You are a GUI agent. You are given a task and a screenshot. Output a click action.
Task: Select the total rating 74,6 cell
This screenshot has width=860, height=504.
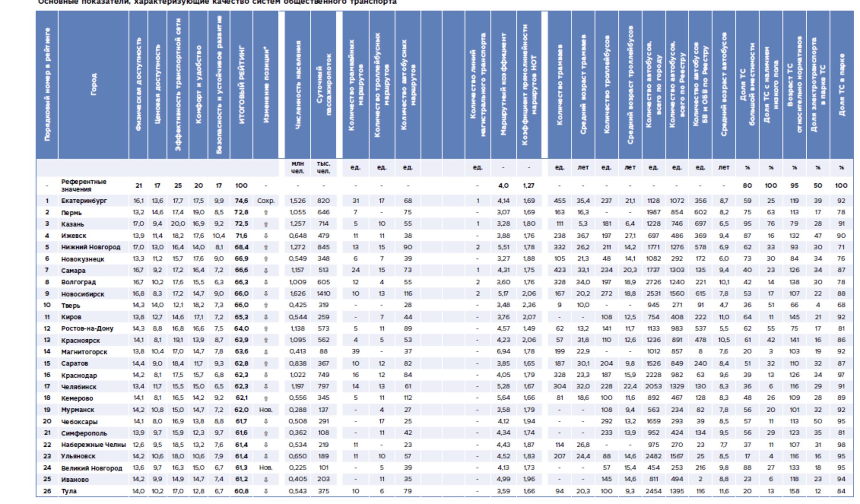[241, 201]
